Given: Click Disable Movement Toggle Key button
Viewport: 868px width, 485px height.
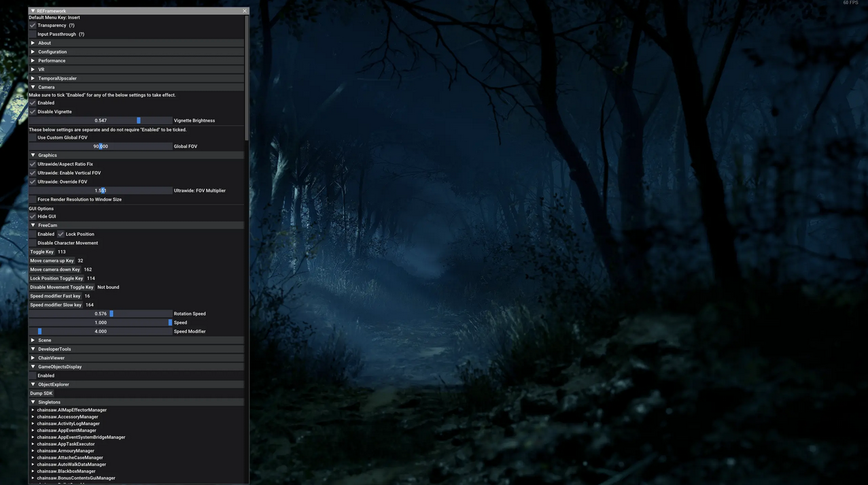Looking at the screenshot, I should point(62,287).
